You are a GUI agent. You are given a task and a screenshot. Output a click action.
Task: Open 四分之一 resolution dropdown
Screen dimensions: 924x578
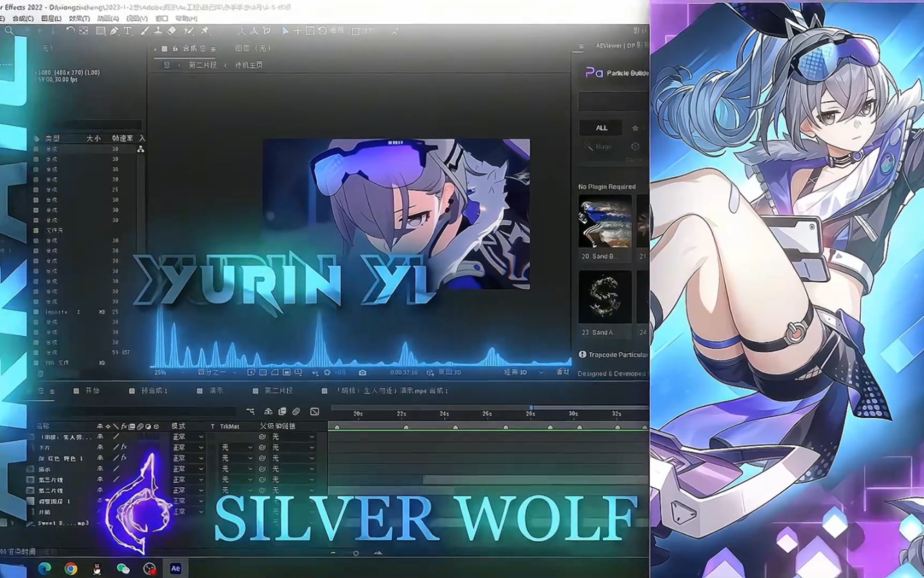(x=217, y=372)
